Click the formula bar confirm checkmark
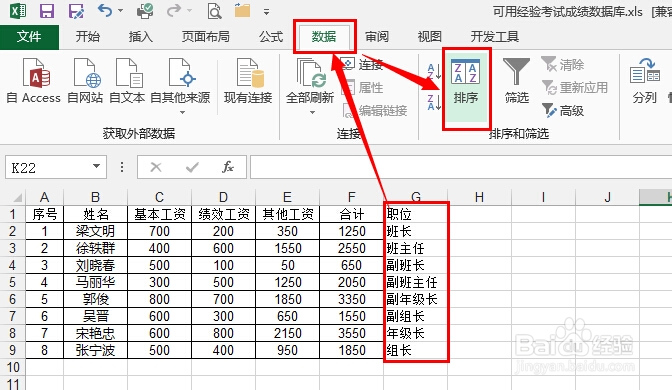The height and width of the screenshot is (390, 672). click(x=192, y=167)
